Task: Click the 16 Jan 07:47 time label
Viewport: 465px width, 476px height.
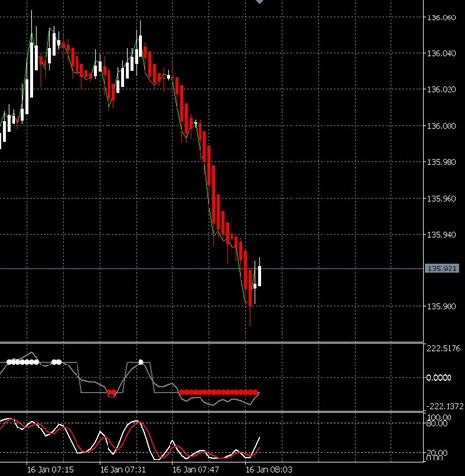Action: [196, 469]
